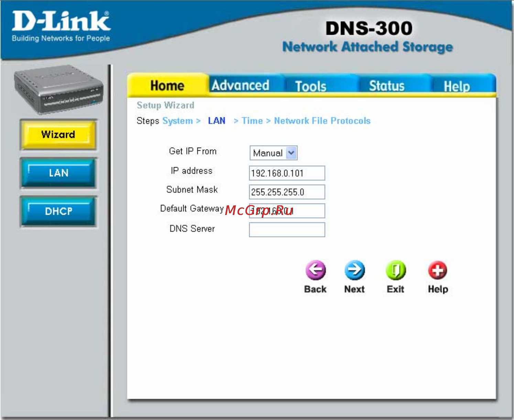The width and height of the screenshot is (514, 420).
Task: Click the Setup Wizard heading text
Action: coord(165,105)
